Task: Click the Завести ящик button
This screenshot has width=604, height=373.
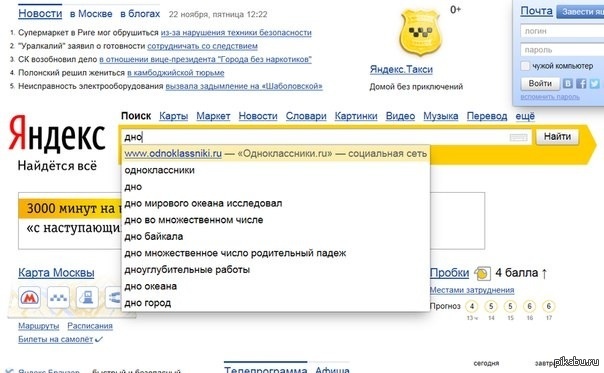Action: pos(581,12)
